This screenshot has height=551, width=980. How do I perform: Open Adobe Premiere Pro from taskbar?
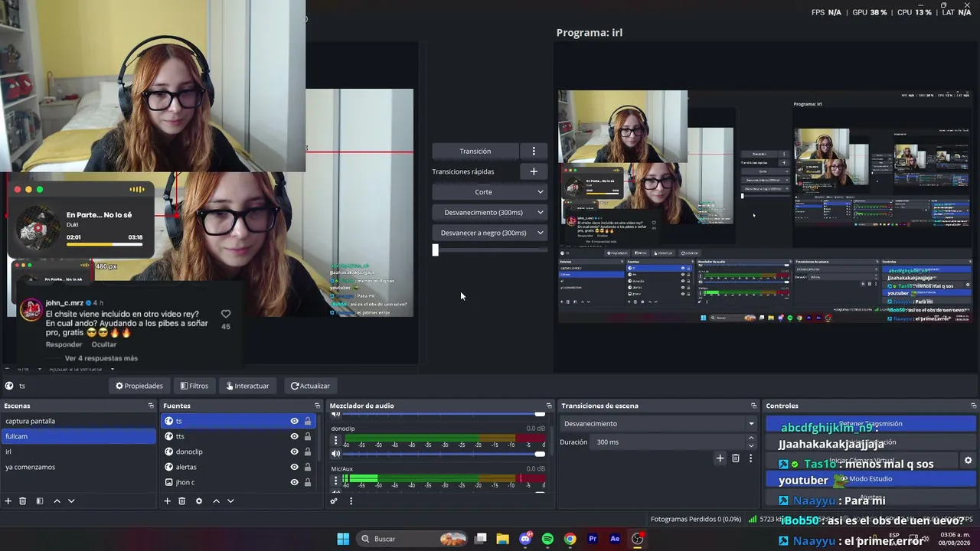tap(592, 539)
